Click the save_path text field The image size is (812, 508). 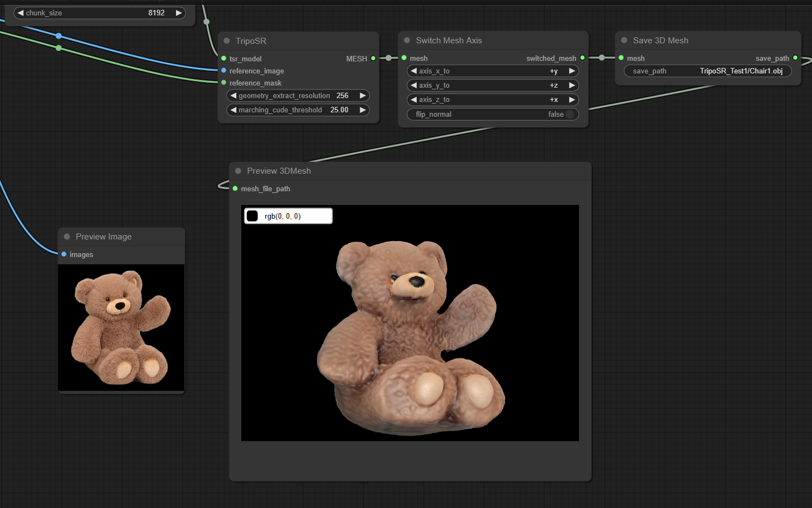coord(707,71)
